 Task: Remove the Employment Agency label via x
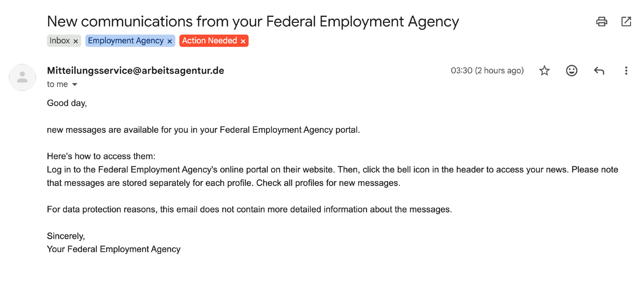(170, 41)
